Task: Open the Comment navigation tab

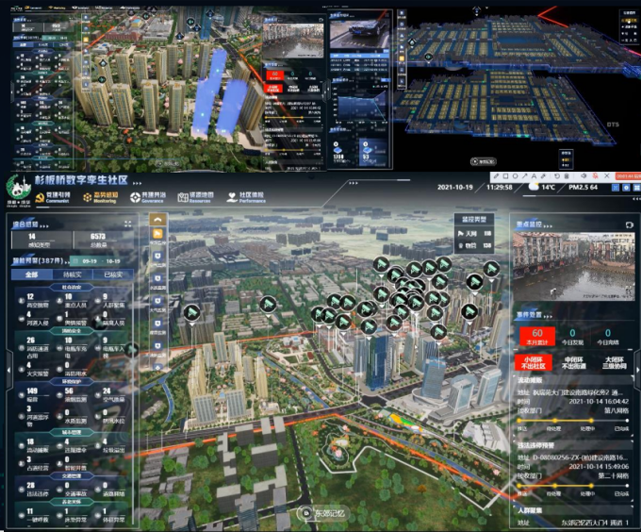Action: [x=54, y=195]
